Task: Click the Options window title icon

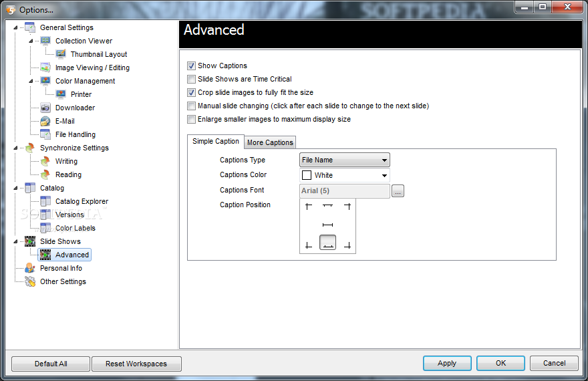Action: click(11, 10)
